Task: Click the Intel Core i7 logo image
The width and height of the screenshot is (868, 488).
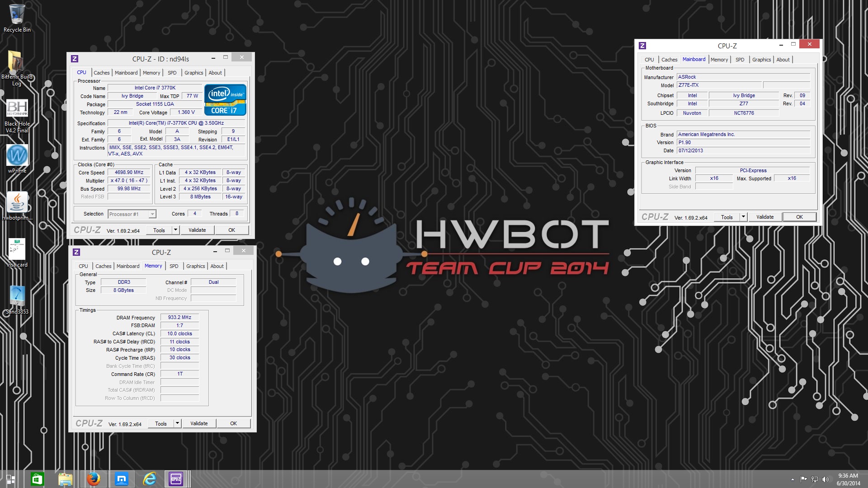Action: point(225,100)
